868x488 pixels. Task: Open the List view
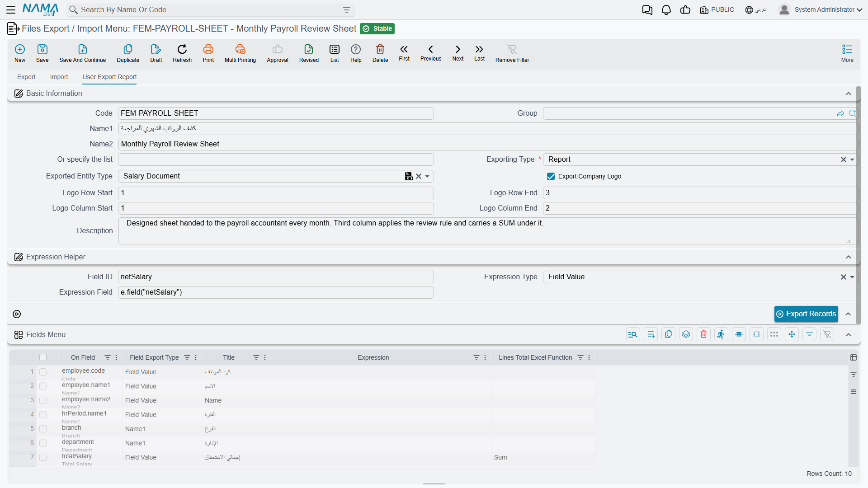[x=335, y=49]
